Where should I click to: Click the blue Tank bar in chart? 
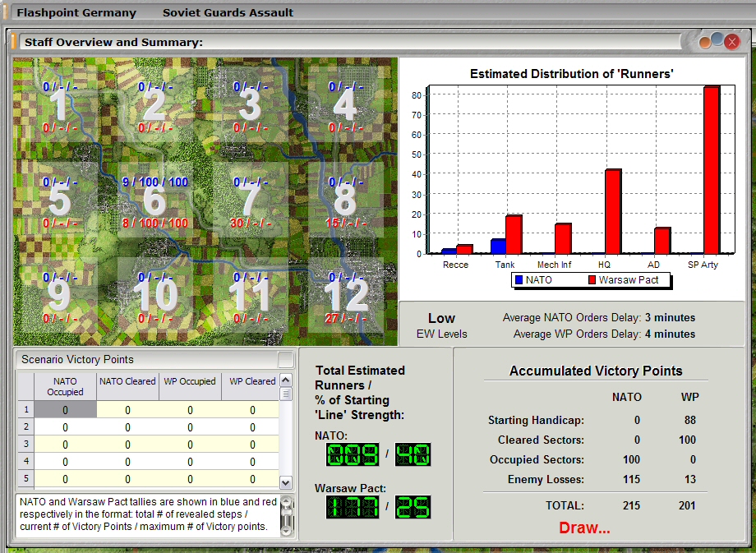(498, 247)
